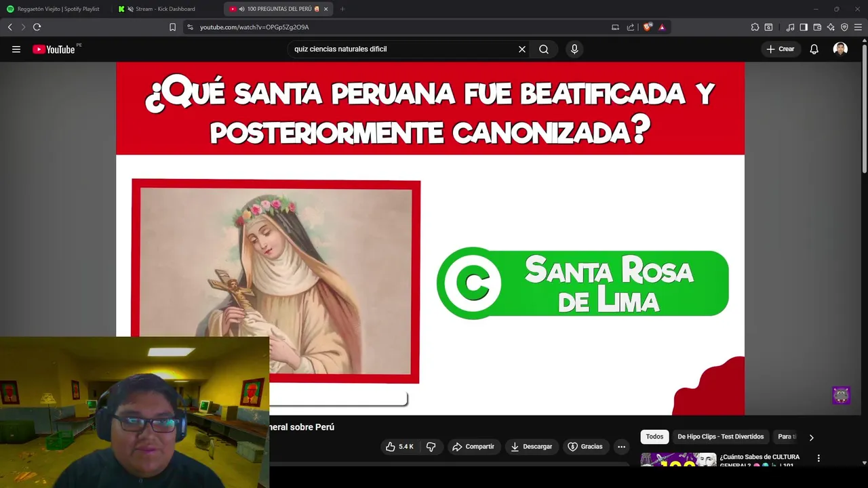
Task: Select the De Hipo Clips - Test Divertidos chip
Action: click(x=720, y=437)
